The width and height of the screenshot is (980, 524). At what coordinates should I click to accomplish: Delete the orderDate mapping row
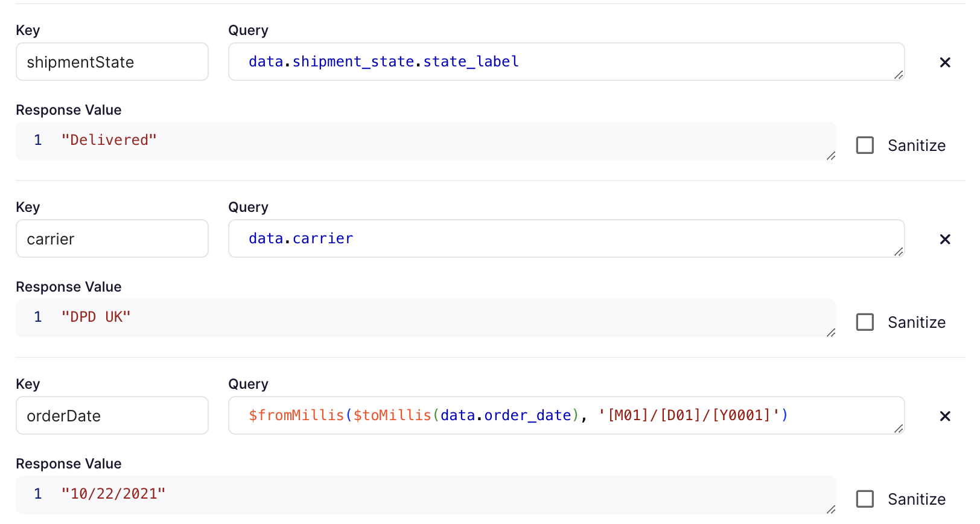click(x=945, y=416)
